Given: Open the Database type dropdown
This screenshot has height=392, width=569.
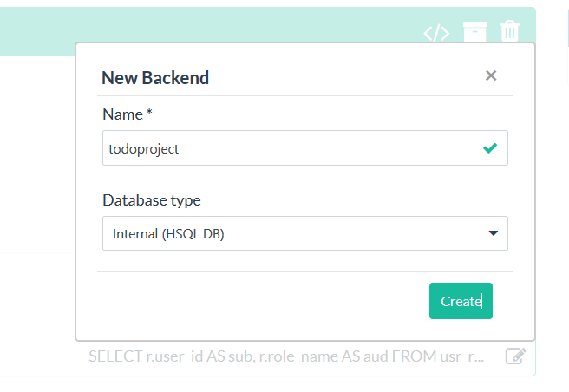Looking at the screenshot, I should point(305,233).
